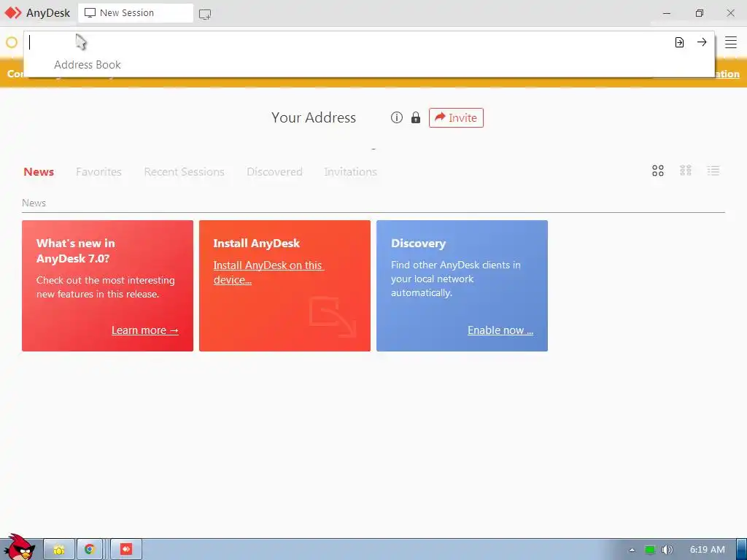The width and height of the screenshot is (747, 560).
Task: Click the volume speaker tray icon
Action: (x=667, y=550)
